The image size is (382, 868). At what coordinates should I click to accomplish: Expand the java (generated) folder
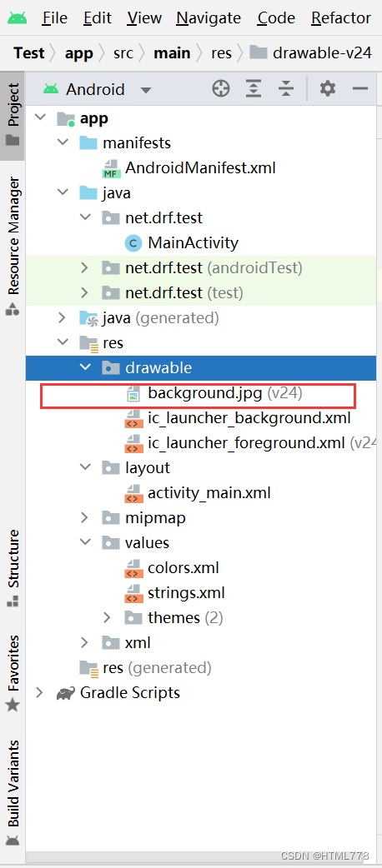point(63,317)
